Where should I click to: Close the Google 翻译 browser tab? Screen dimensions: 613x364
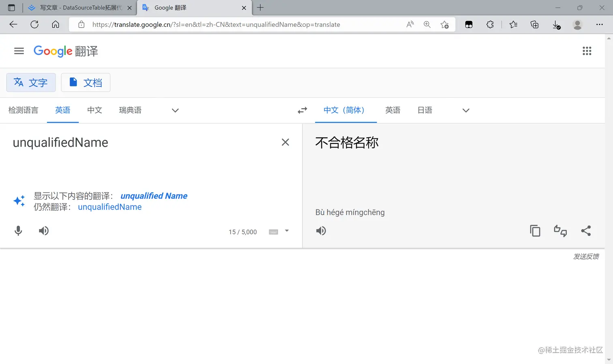(x=244, y=8)
